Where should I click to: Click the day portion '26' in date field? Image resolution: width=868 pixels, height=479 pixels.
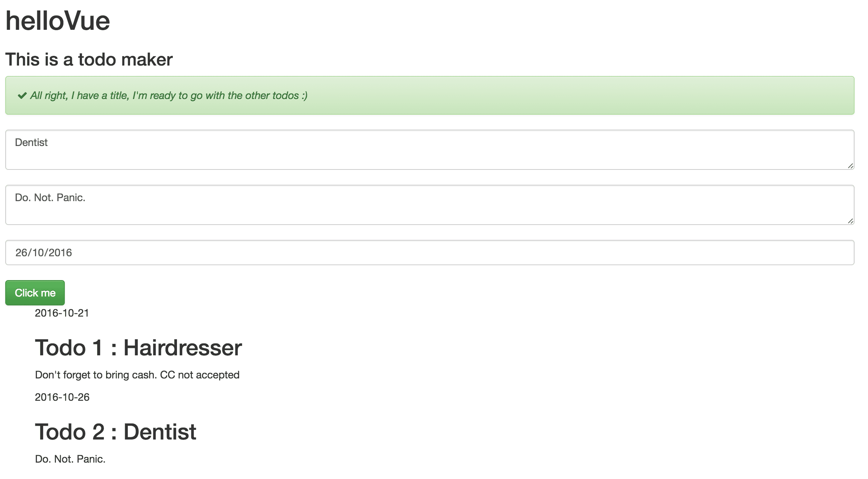[21, 253]
